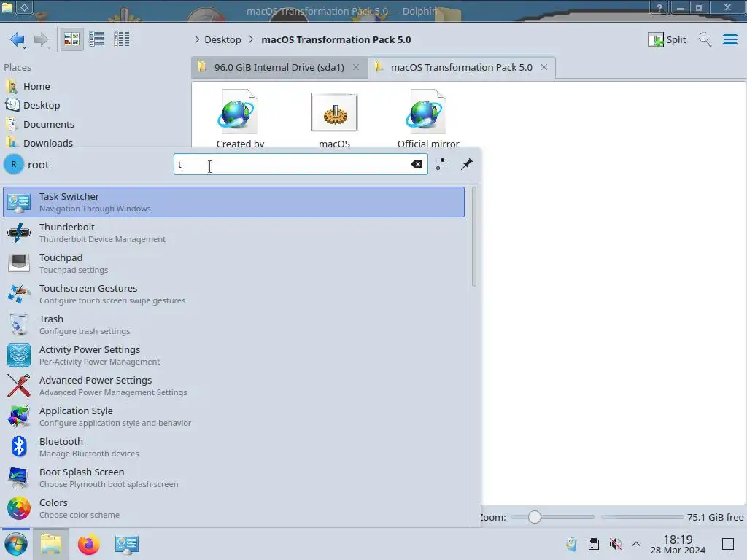Toggle Split view in Dolphin
This screenshot has width=747, height=560.
[x=667, y=39]
